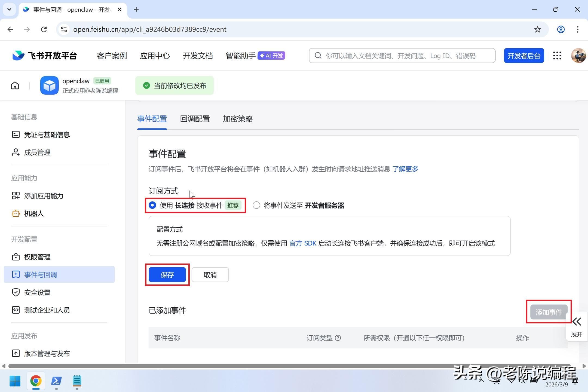Switch to 回调配置 tab
Image resolution: width=588 pixels, height=392 pixels.
[195, 119]
